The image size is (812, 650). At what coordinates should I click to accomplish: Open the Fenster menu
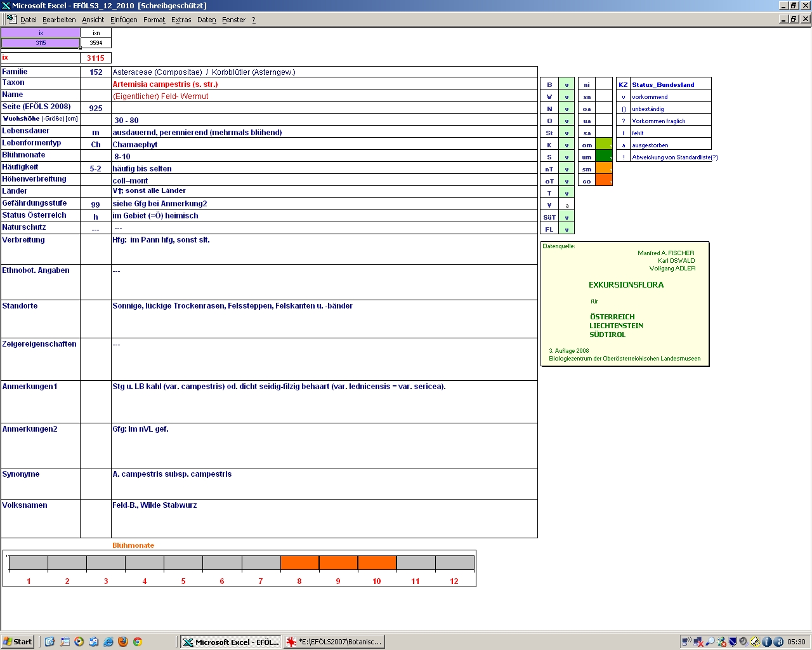tap(233, 20)
